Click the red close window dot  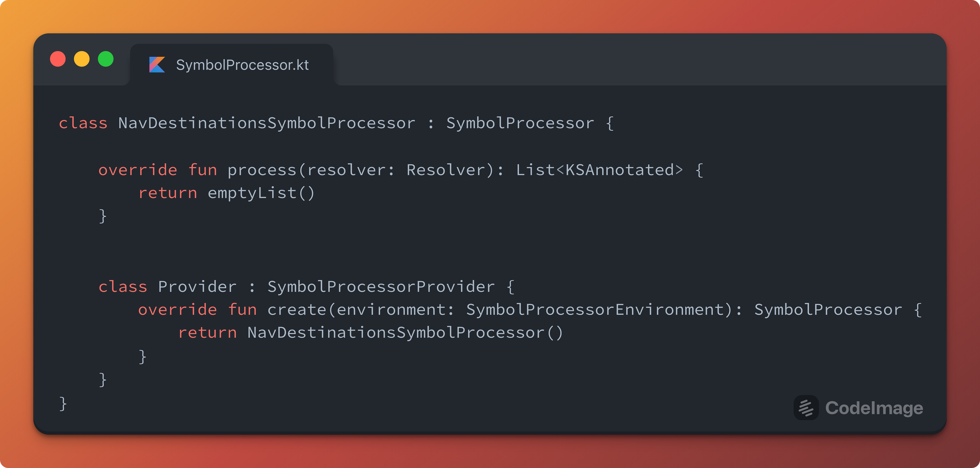(58, 59)
